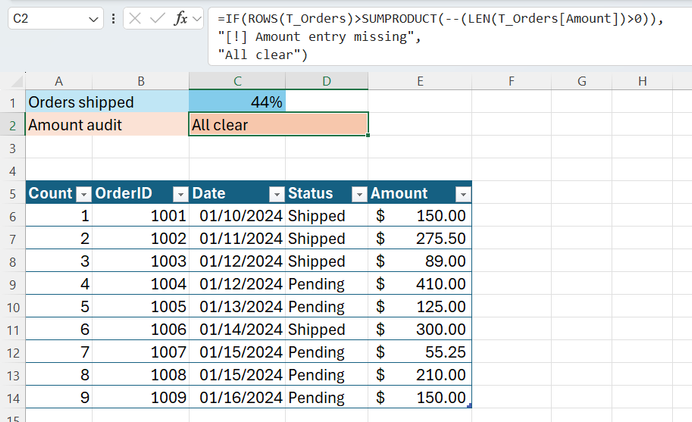
Task: Confirm the formula entry with the checkmark icon
Action: click(156, 19)
